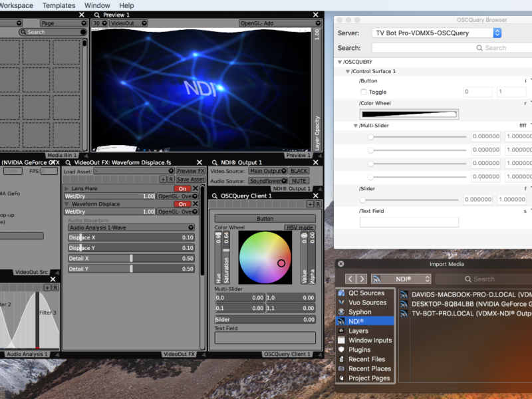Image resolution: width=532 pixels, height=399 pixels.
Task: Open Plugins in the Import Media sidebar
Action: click(x=359, y=350)
